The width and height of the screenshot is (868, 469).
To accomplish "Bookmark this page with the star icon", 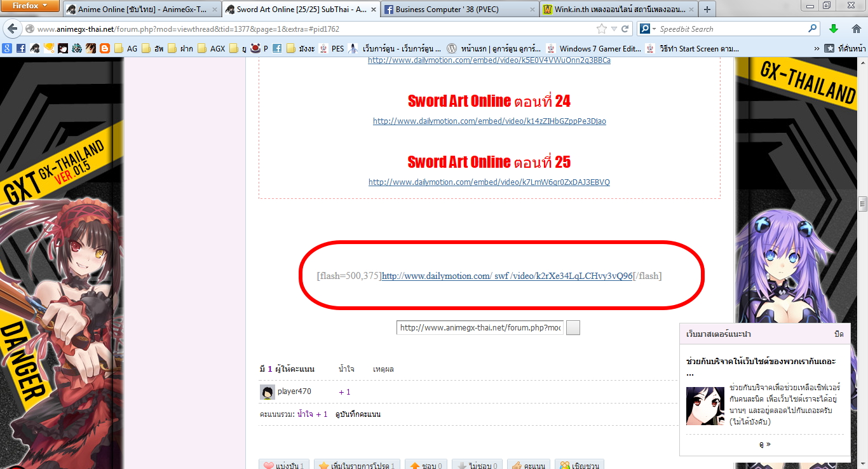I will click(601, 29).
